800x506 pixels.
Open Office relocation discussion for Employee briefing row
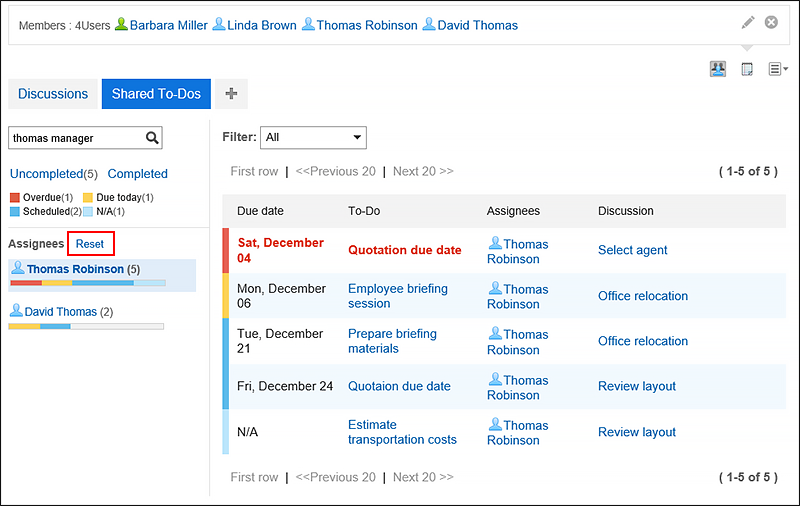pyautogui.click(x=643, y=296)
